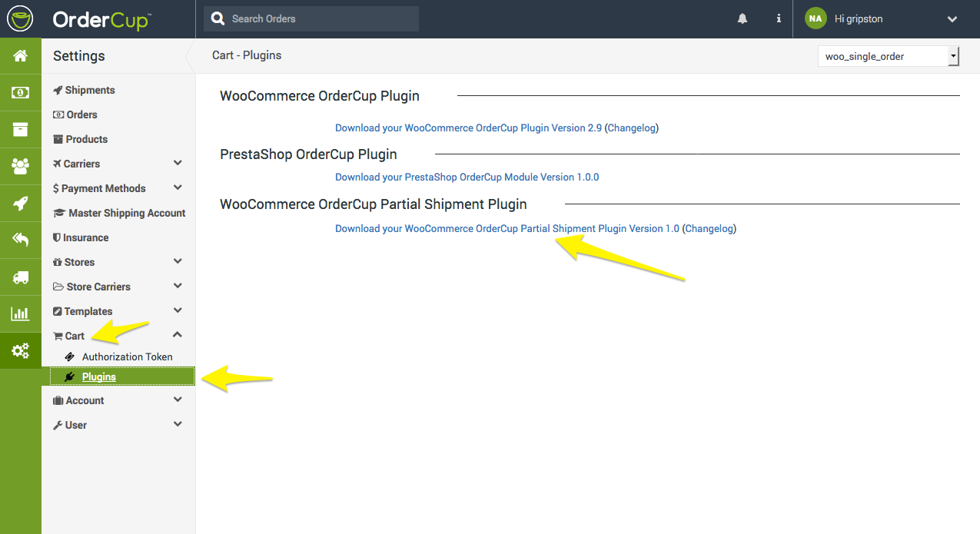Focus the Search Orders field
Screen dimensions: 980x534
[311, 18]
